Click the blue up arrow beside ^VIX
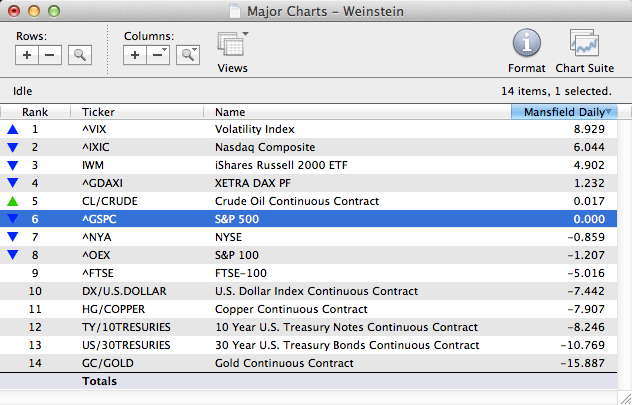This screenshot has width=632, height=405. [12, 129]
